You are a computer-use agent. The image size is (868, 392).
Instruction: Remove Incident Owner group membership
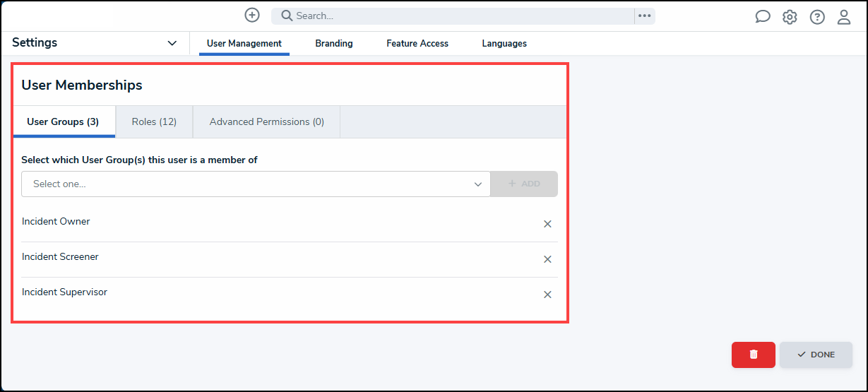547,224
